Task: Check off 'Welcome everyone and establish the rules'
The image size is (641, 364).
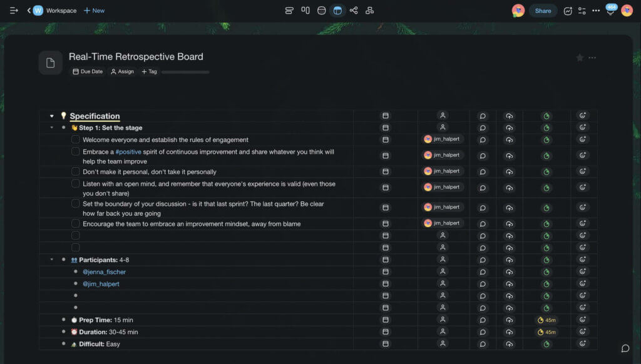Action: 76,139
